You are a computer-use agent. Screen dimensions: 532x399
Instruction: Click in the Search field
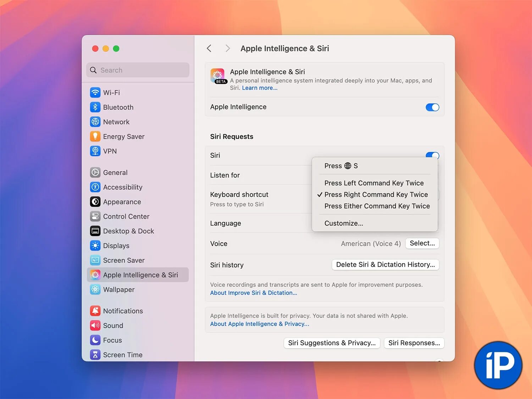click(x=138, y=70)
